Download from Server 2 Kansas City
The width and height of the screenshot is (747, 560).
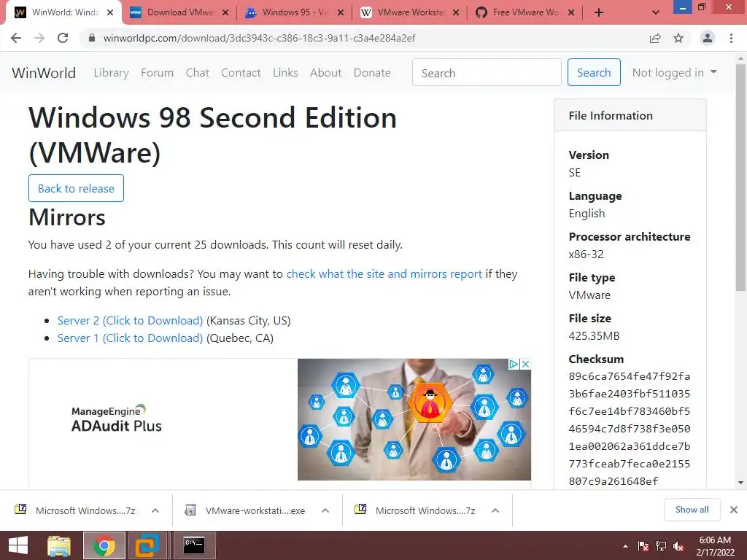pos(130,321)
